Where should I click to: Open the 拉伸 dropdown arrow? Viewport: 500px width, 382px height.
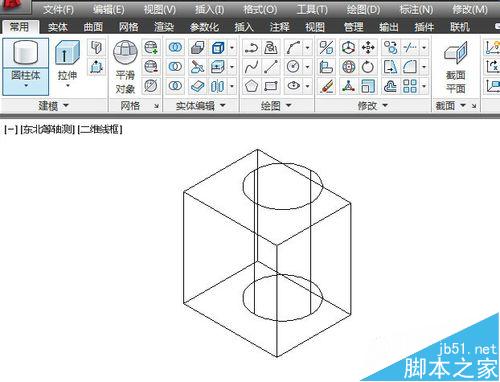pos(67,86)
